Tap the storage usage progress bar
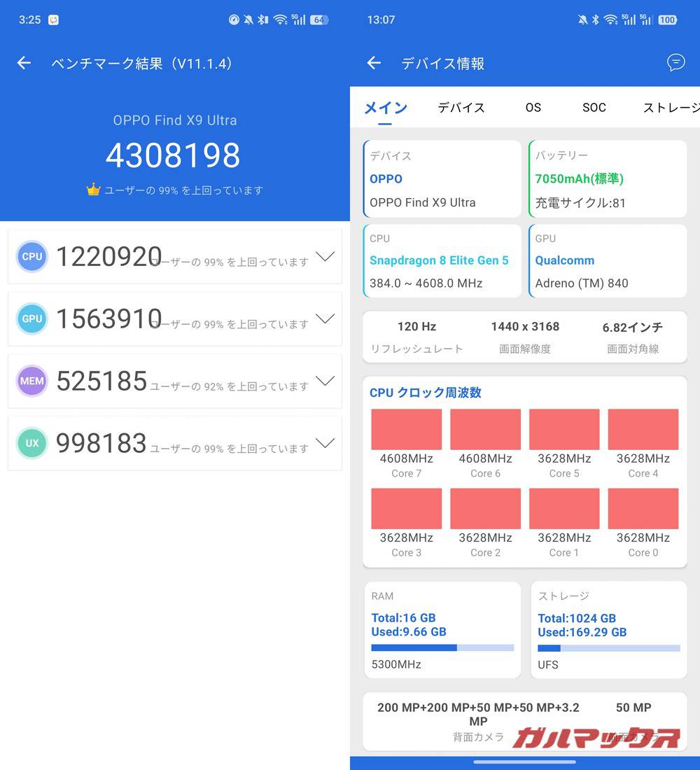 coord(609,648)
